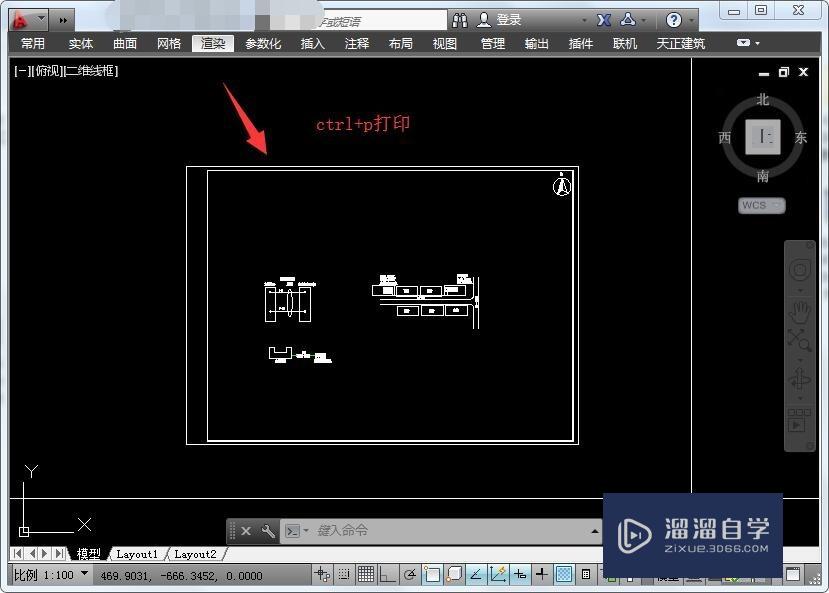The image size is (829, 593).
Task: Click 西 on the ViewCube compass
Action: [725, 137]
